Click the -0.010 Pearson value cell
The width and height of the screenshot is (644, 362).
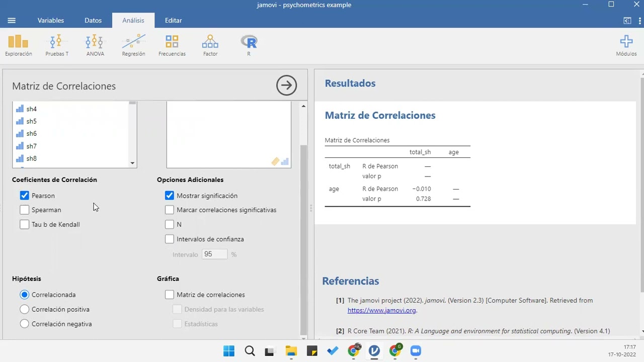click(422, 189)
